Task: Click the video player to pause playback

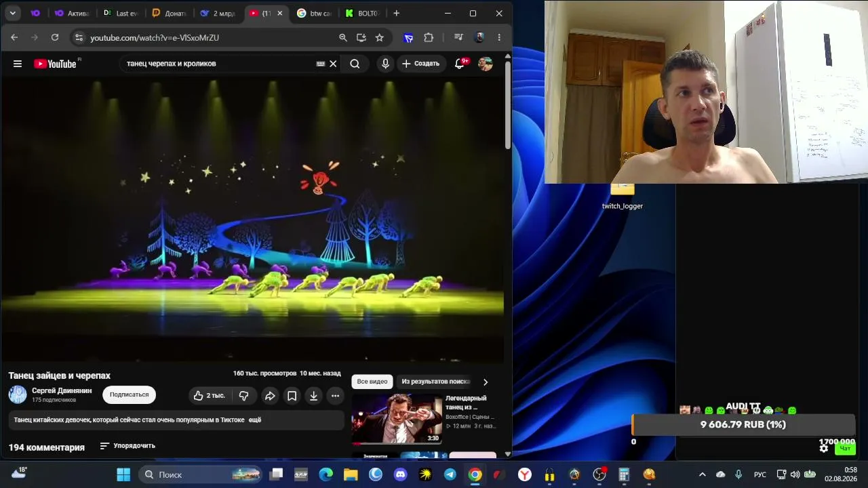Action: pyautogui.click(x=252, y=218)
